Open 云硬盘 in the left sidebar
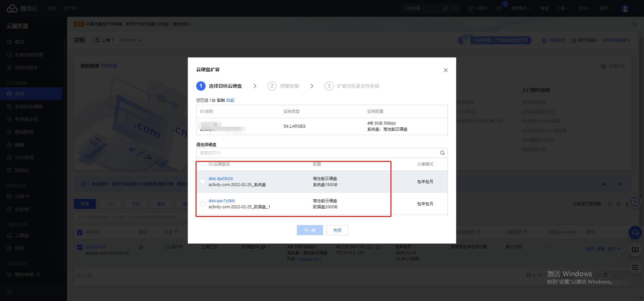644x301 pixels. (22, 235)
